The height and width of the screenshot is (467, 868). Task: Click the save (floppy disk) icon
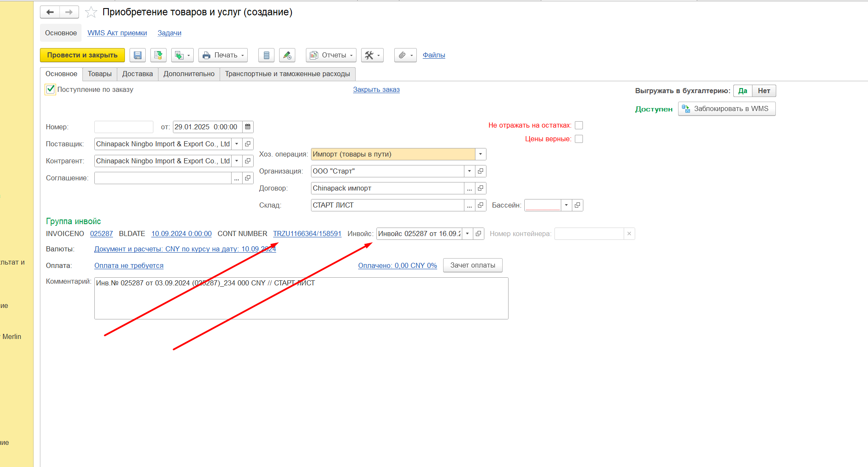point(137,55)
